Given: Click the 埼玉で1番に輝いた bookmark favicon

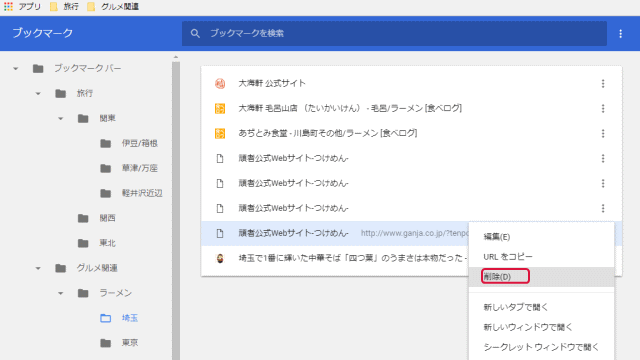Looking at the screenshot, I should point(220,258).
